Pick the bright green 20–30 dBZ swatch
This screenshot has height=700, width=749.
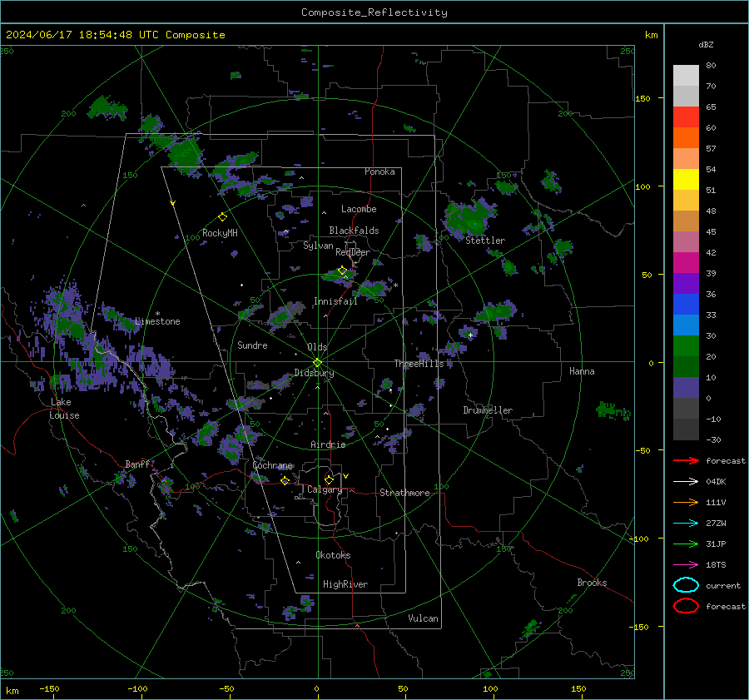[686, 345]
